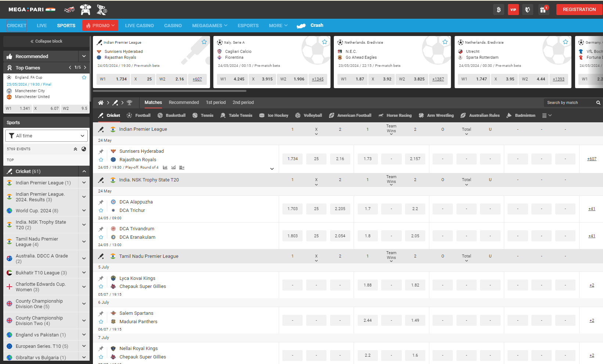The height and width of the screenshot is (364, 603).
Task: Open +607 more markets for Sunrisers row
Action: click(592, 159)
